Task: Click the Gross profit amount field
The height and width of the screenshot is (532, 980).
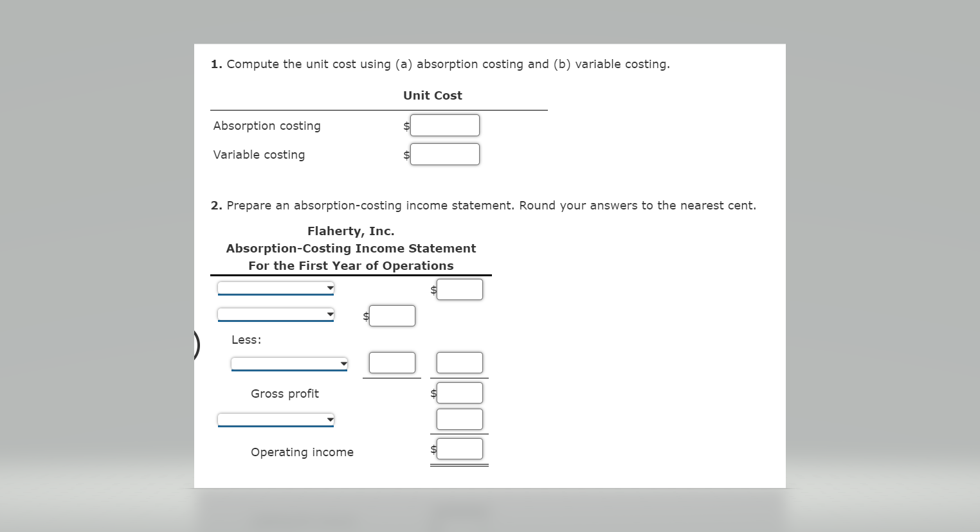Action: click(459, 392)
